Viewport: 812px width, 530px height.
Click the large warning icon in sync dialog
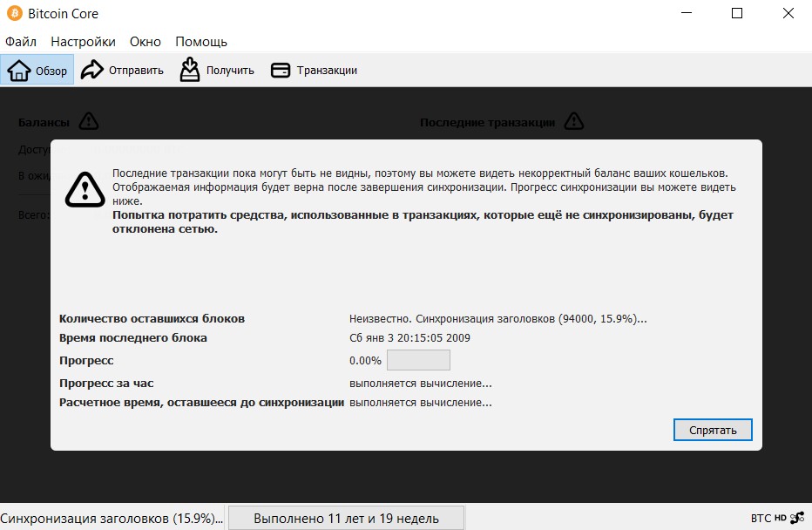tap(85, 190)
